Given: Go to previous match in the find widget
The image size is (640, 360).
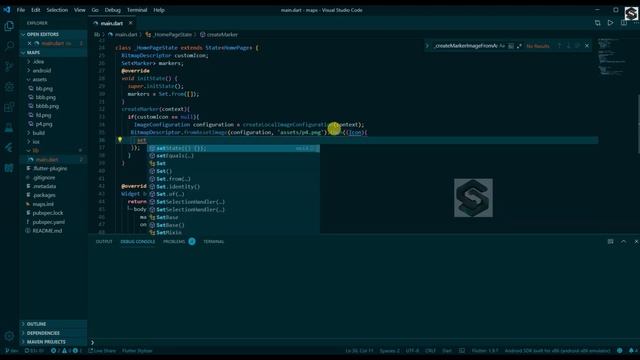Looking at the screenshot, I should click(560, 46).
